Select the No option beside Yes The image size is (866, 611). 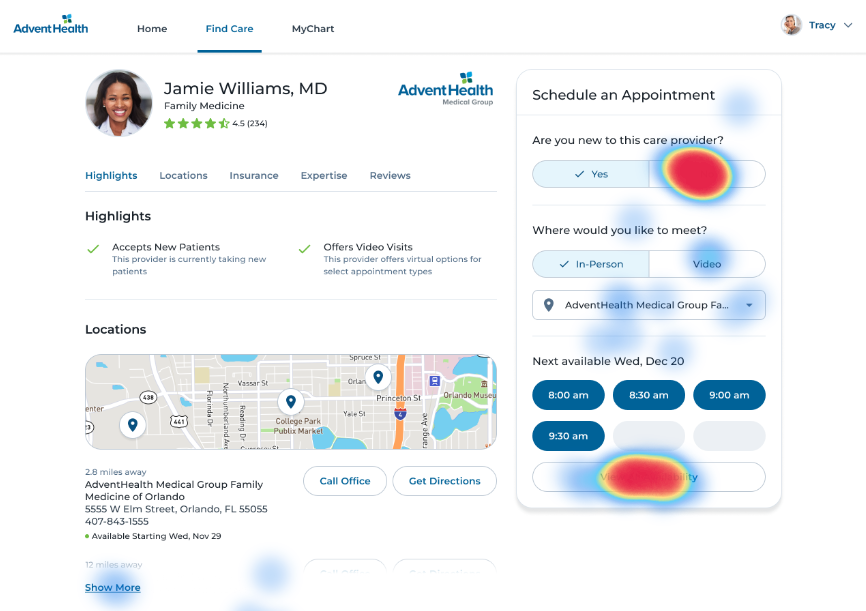(x=707, y=175)
